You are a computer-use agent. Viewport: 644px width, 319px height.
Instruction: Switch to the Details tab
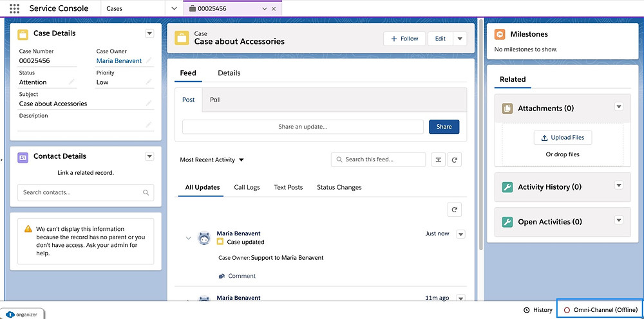point(229,73)
